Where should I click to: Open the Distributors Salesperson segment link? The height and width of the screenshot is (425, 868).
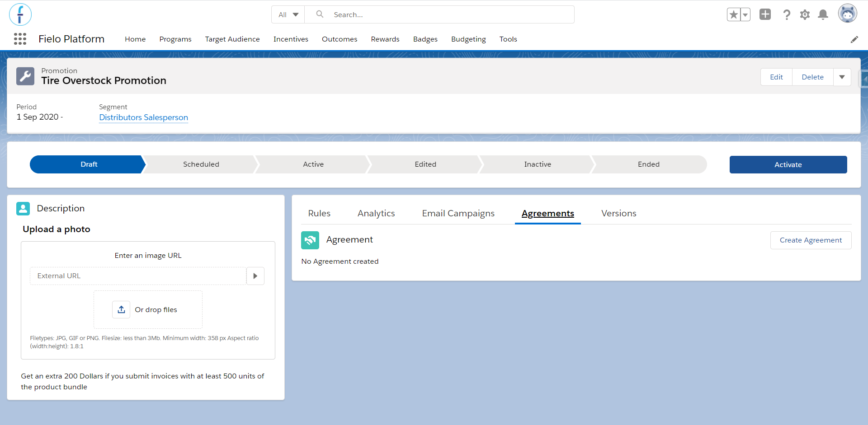tap(143, 117)
